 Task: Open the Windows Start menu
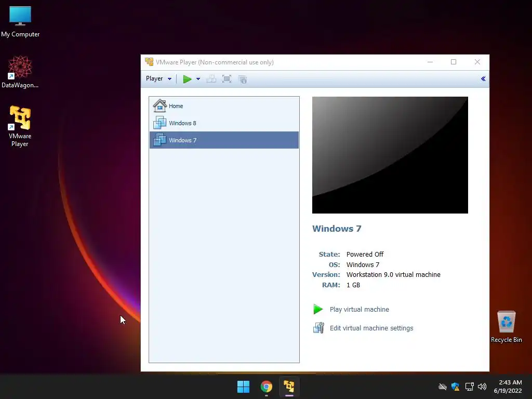243,387
